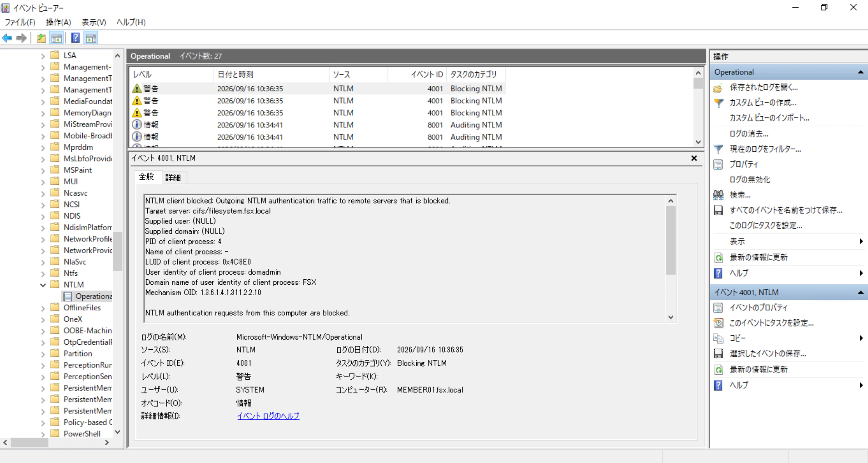Open the 表示(V) menu in the menu bar
The image size is (868, 463).
[94, 22]
